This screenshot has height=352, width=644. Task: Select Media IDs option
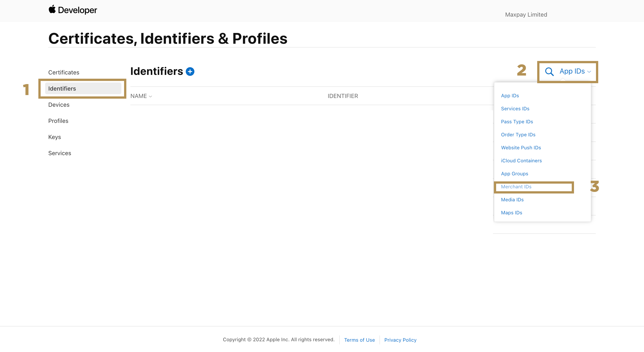[x=512, y=200]
